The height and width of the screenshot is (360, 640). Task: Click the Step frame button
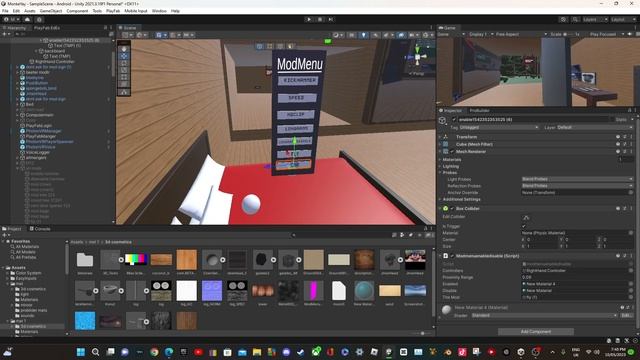point(331,19)
